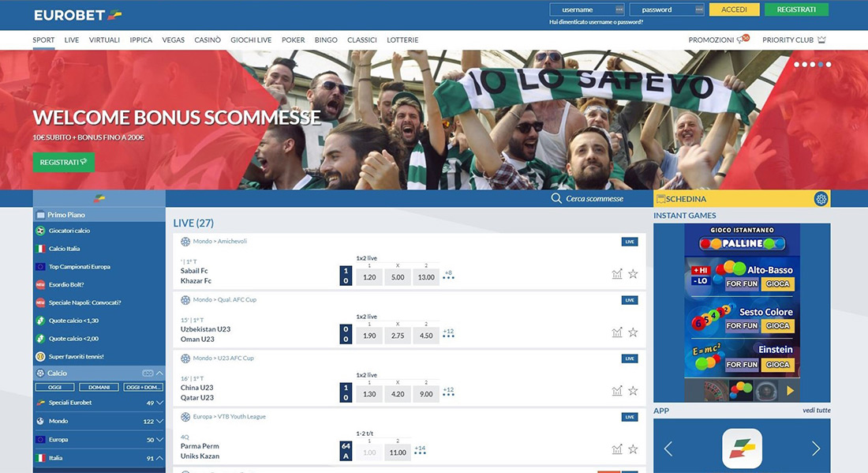Click forgot username or password link
The height and width of the screenshot is (473, 868).
596,22
